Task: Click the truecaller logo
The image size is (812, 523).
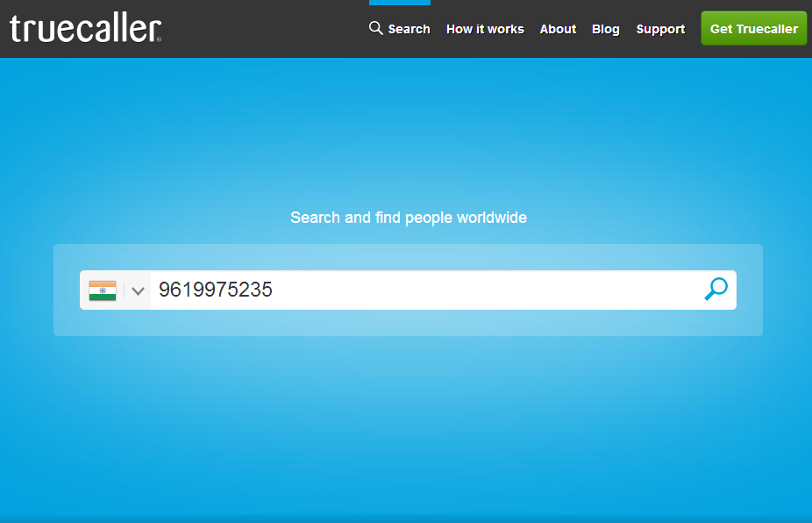Action: coord(85,28)
